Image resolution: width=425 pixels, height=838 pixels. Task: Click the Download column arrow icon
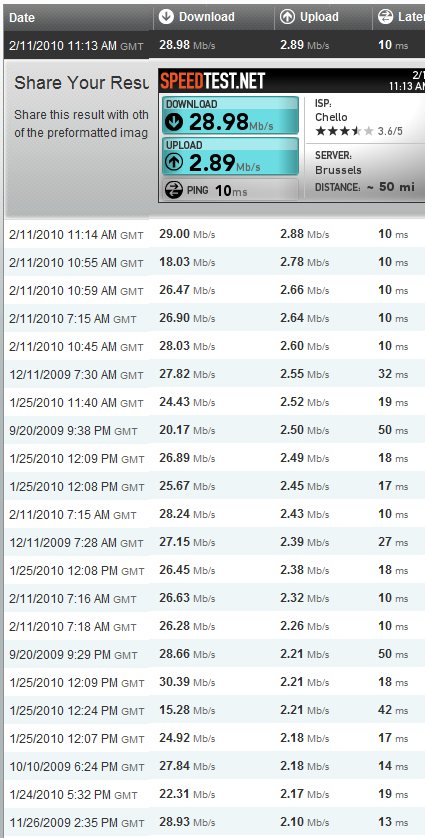166,17
